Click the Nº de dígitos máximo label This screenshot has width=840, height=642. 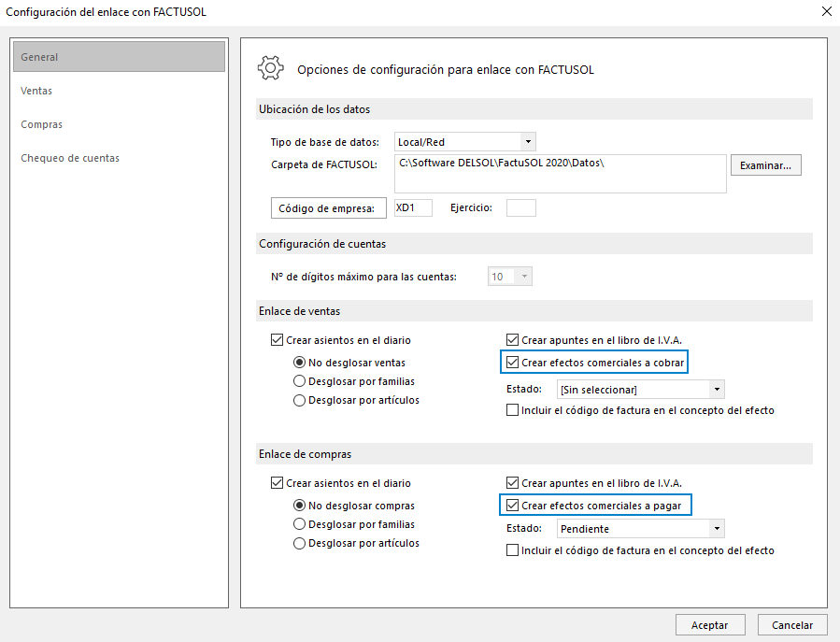(363, 277)
